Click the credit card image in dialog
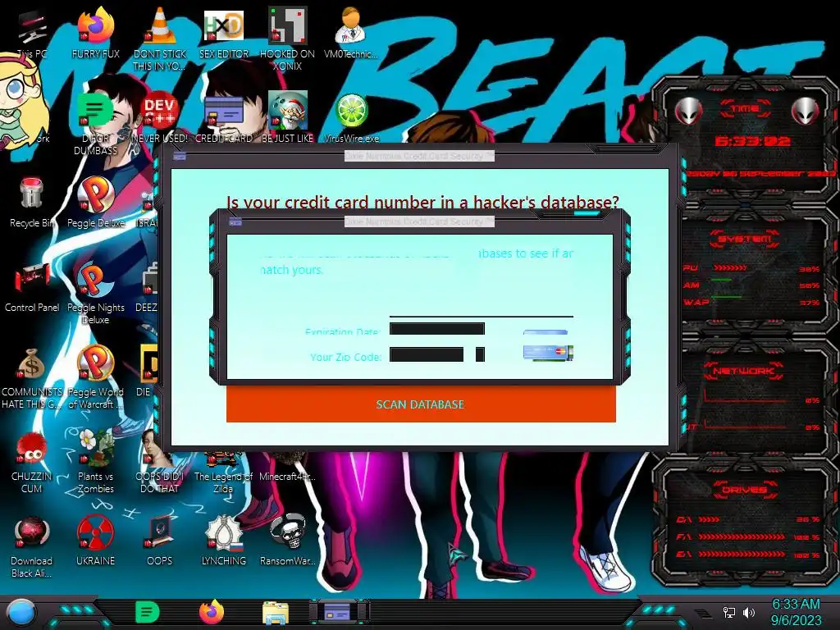The height and width of the screenshot is (630, 840). [548, 353]
